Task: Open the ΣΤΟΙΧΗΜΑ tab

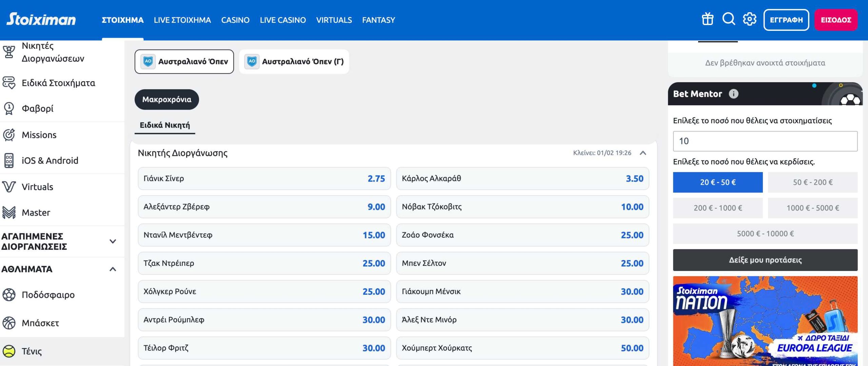Action: (123, 20)
